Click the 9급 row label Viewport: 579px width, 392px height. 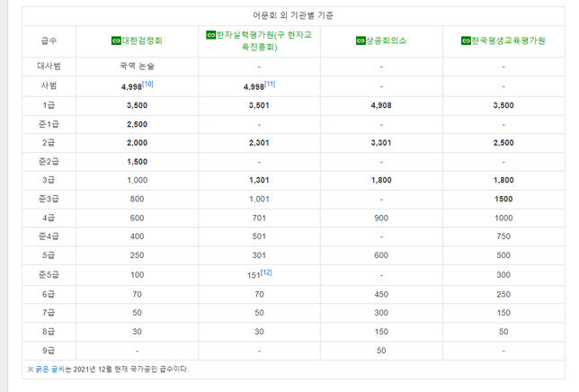pos(49,350)
